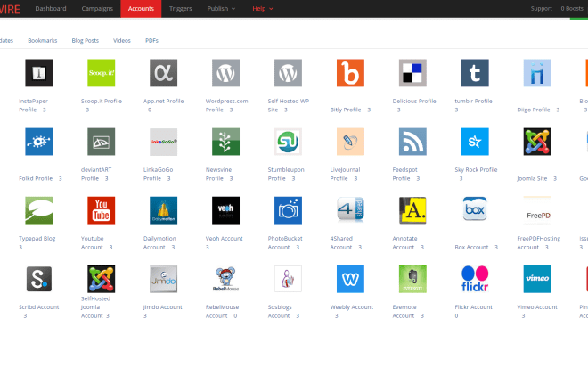Click the Veoh Account label
588x392 pixels.
pyautogui.click(x=224, y=238)
